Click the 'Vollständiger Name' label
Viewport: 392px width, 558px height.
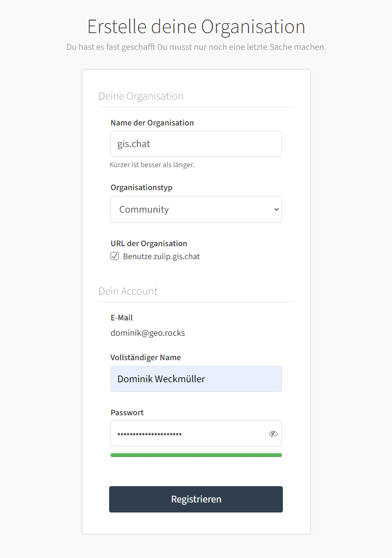click(146, 357)
